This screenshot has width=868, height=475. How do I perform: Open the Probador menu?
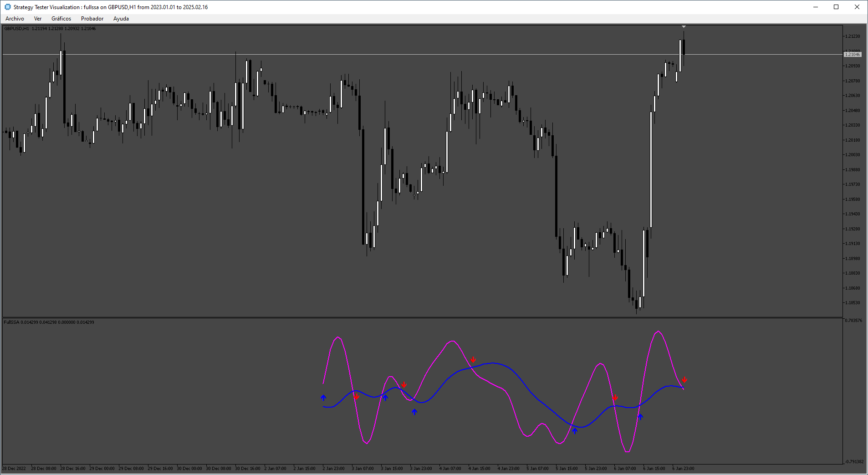point(92,19)
